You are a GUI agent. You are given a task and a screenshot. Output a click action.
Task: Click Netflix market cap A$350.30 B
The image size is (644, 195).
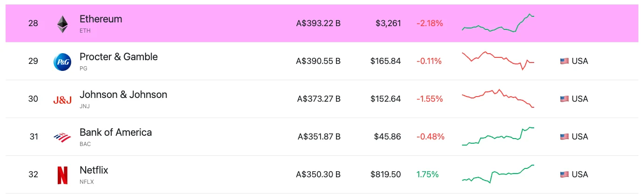[318, 174]
